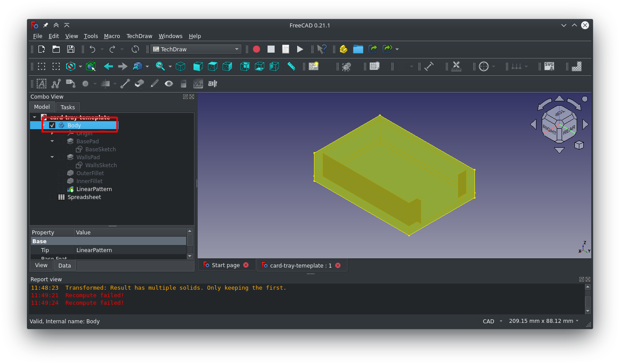Click the What's This help cursor icon
The height and width of the screenshot is (364, 620).
coord(322,49)
